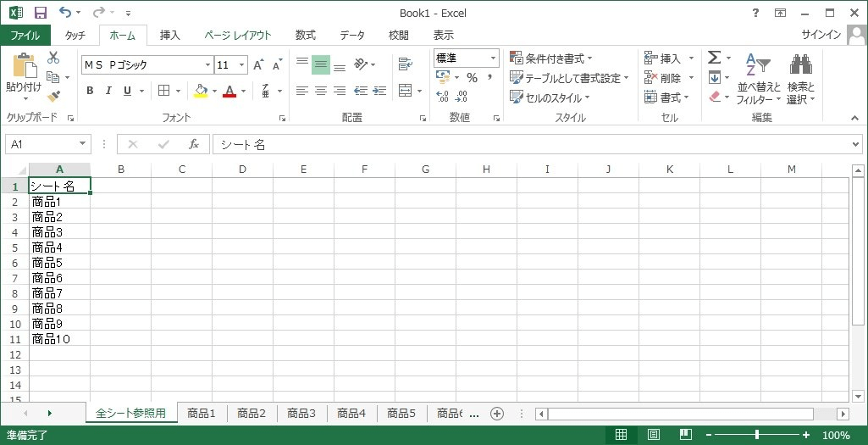Toggle Italic formatting
The width and height of the screenshot is (868, 445).
(x=108, y=91)
